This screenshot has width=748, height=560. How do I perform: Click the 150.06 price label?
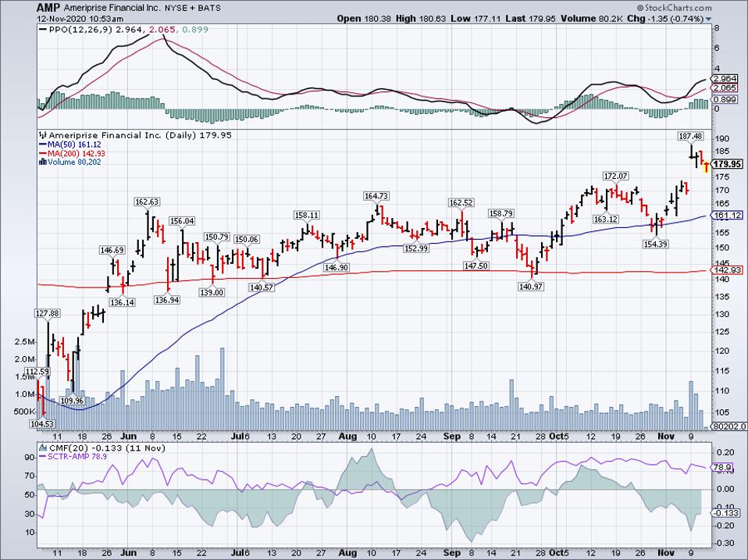tap(247, 239)
